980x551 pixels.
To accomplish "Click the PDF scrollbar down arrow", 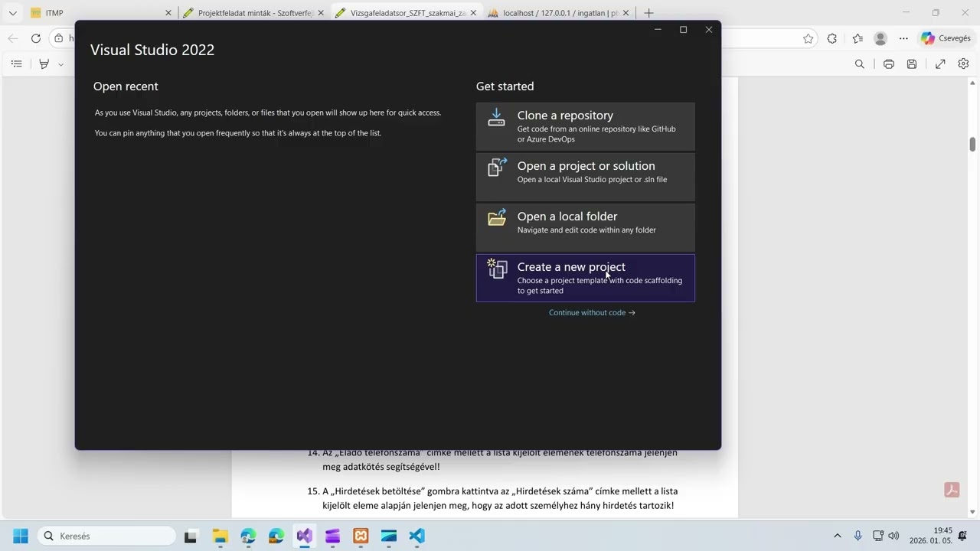I will coord(972,512).
